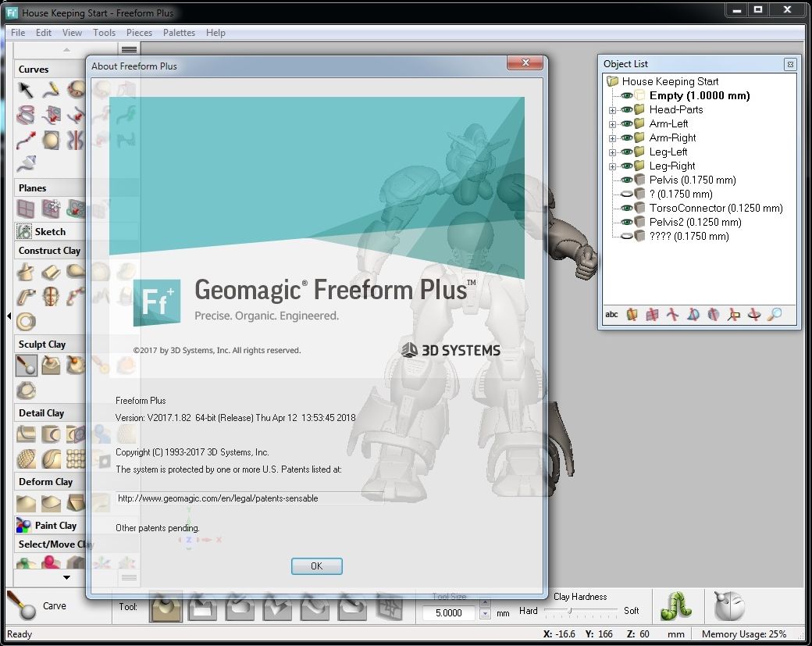Image resolution: width=812 pixels, height=646 pixels.
Task: Select the stacked loop curves tool in Curves
Action: click(x=25, y=115)
